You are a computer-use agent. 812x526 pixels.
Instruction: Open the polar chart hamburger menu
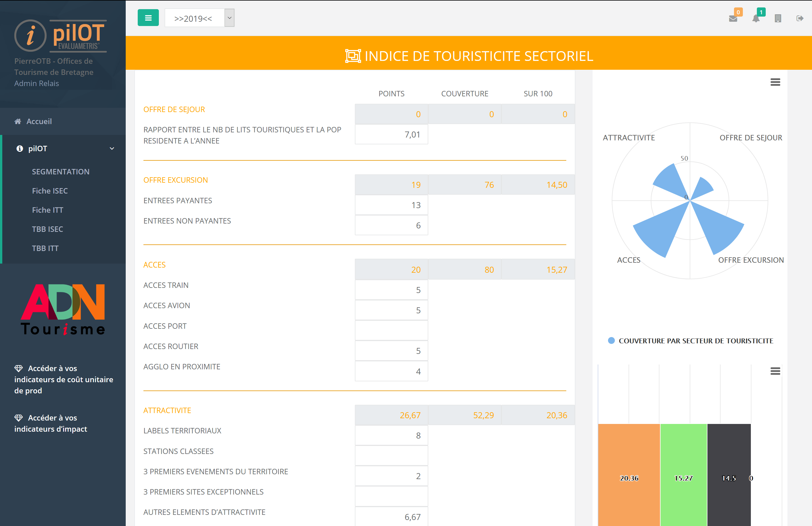(775, 82)
